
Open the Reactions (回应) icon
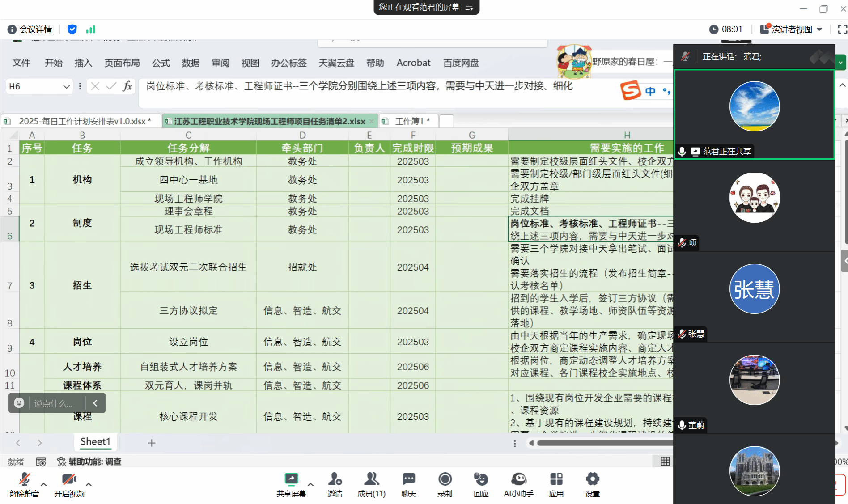481,480
